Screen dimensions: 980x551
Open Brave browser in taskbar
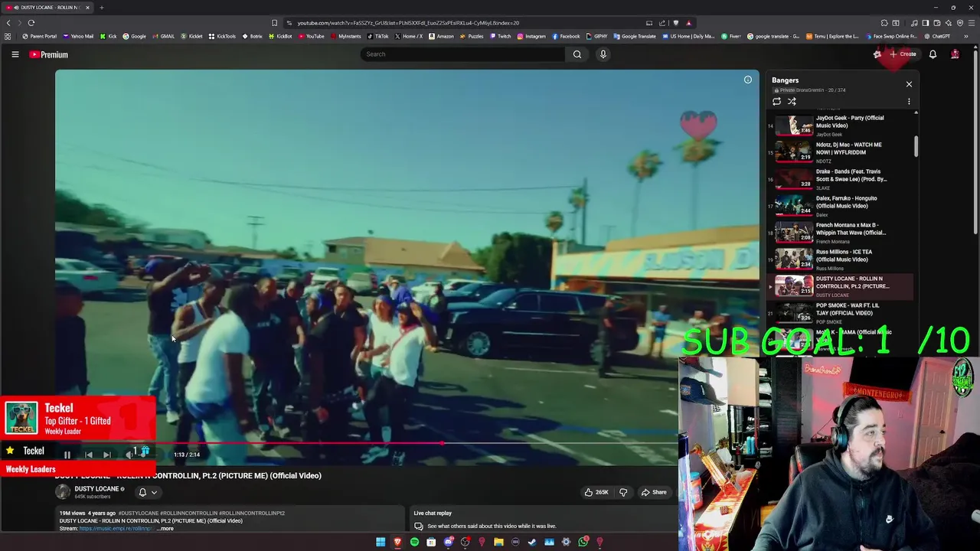pyautogui.click(x=397, y=542)
